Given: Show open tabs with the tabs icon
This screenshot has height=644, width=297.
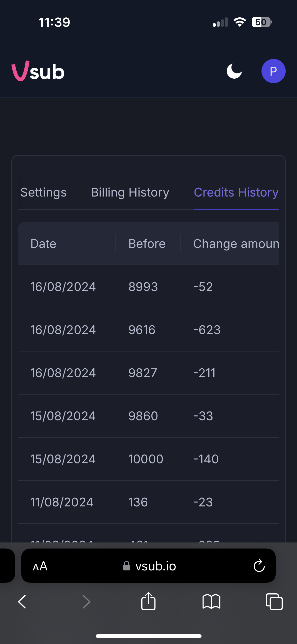Looking at the screenshot, I should pyautogui.click(x=274, y=602).
